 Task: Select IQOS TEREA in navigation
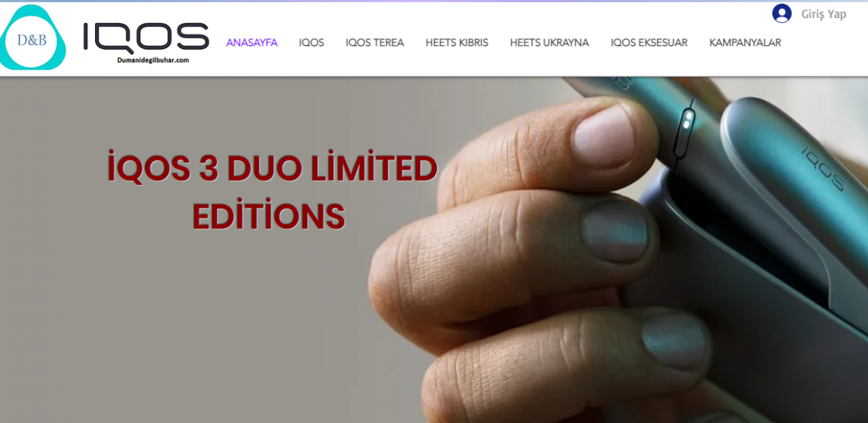pos(375,42)
